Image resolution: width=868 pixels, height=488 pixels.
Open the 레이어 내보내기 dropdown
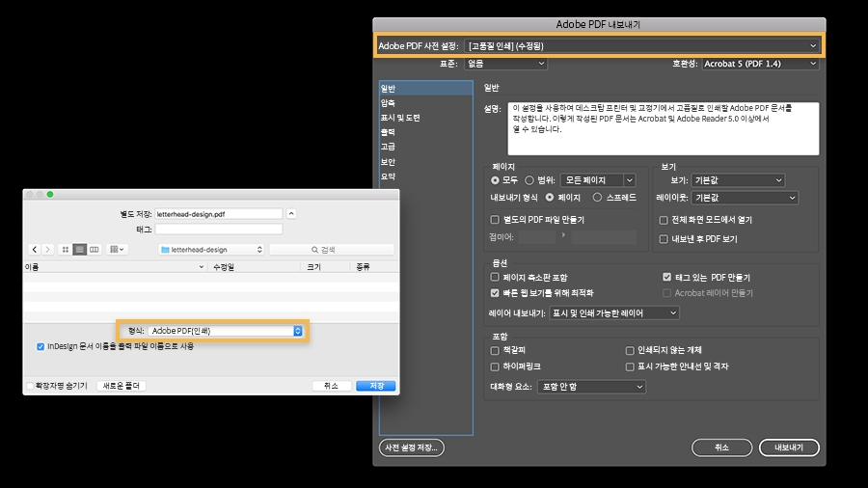click(x=614, y=313)
